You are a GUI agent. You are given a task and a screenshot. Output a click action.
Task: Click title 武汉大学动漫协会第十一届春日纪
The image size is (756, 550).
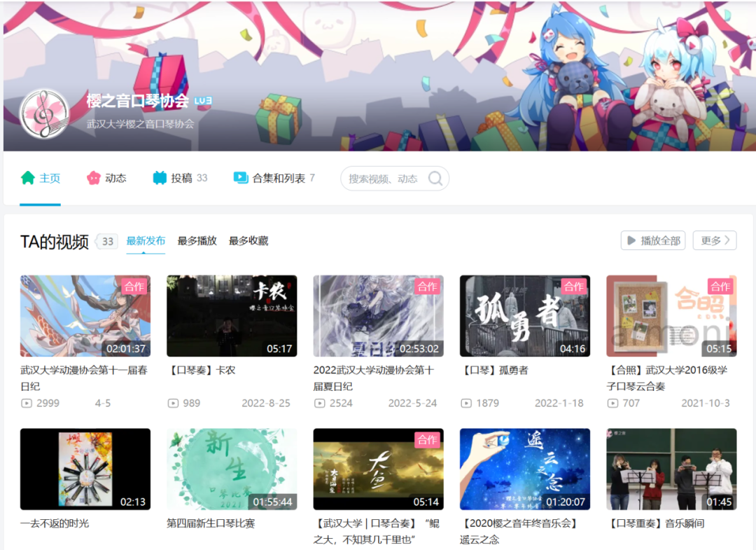tap(84, 378)
